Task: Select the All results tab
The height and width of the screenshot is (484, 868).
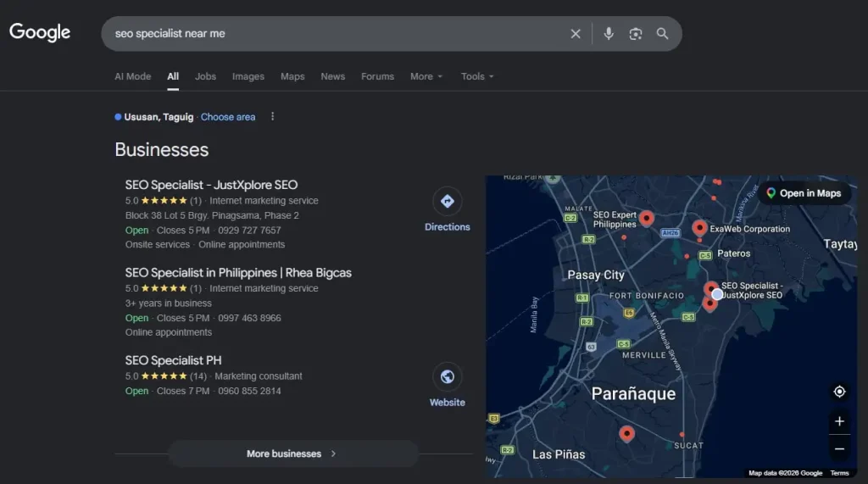Action: click(x=173, y=76)
